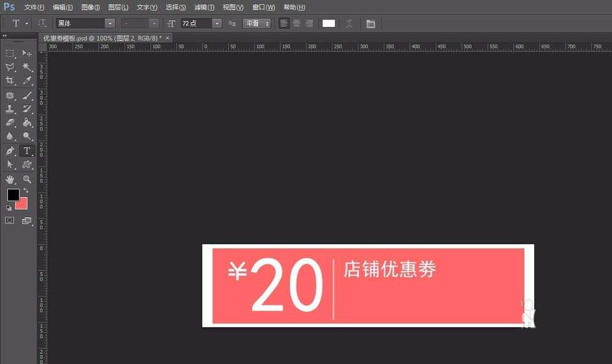The image size is (612, 364).
Task: Open the 图层 menu
Action: point(118,7)
